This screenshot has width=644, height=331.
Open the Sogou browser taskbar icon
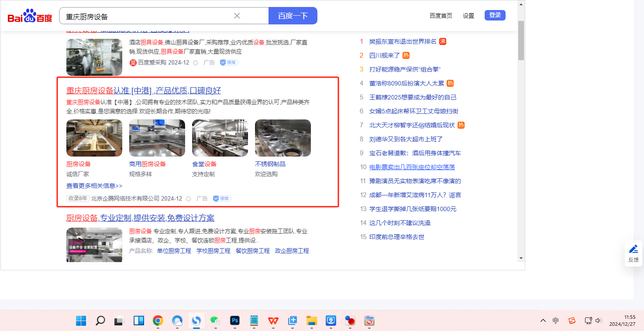[196, 321]
